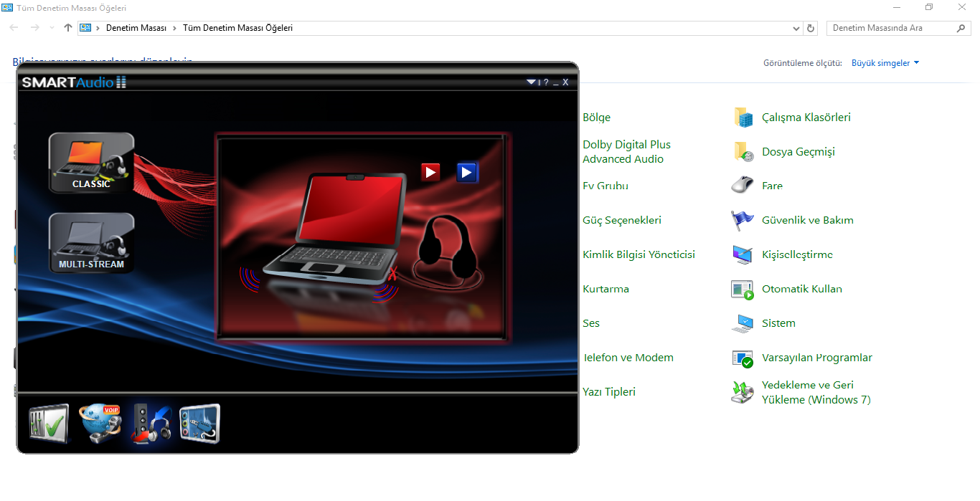Click the Varsayılan Programlar label
This screenshot has height=501, width=980.
(817, 358)
